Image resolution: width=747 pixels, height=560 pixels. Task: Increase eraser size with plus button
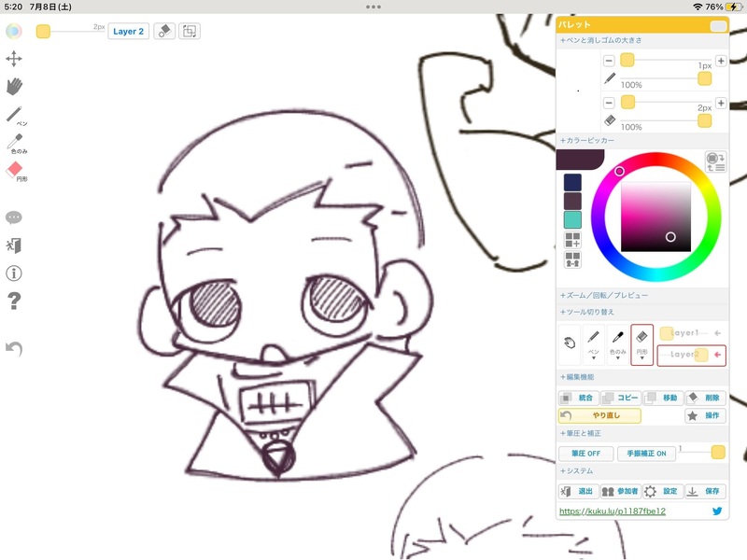(x=721, y=103)
